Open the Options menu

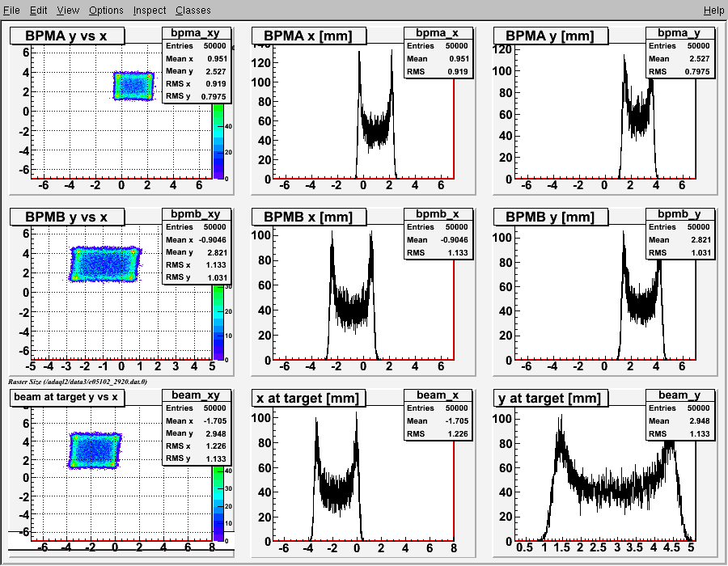click(106, 11)
